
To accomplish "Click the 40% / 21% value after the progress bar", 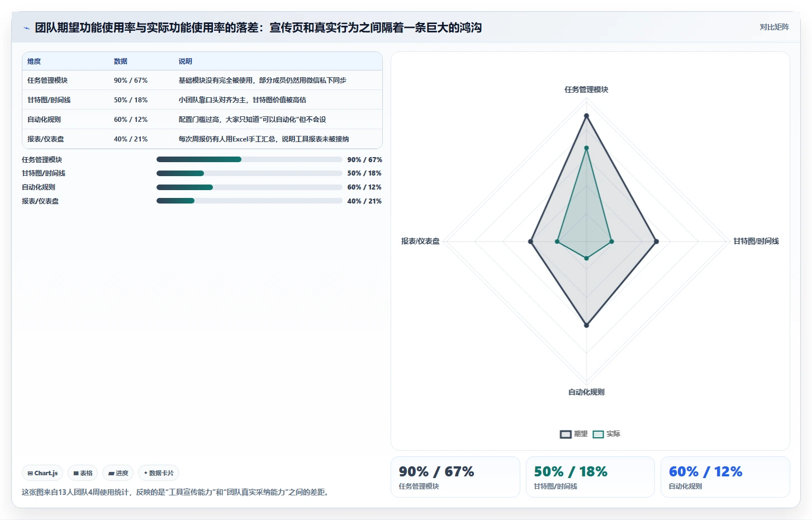I will pyautogui.click(x=364, y=201).
